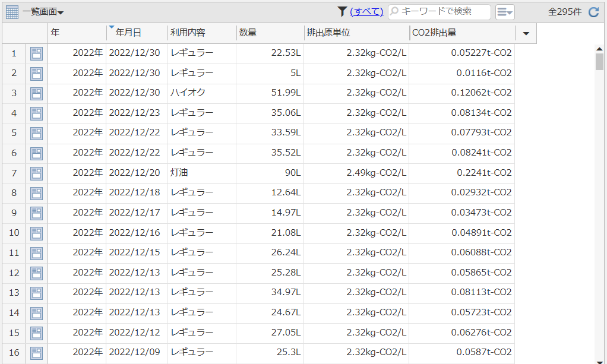
Task: Click the (すべて) filter link
Action: coord(366,11)
